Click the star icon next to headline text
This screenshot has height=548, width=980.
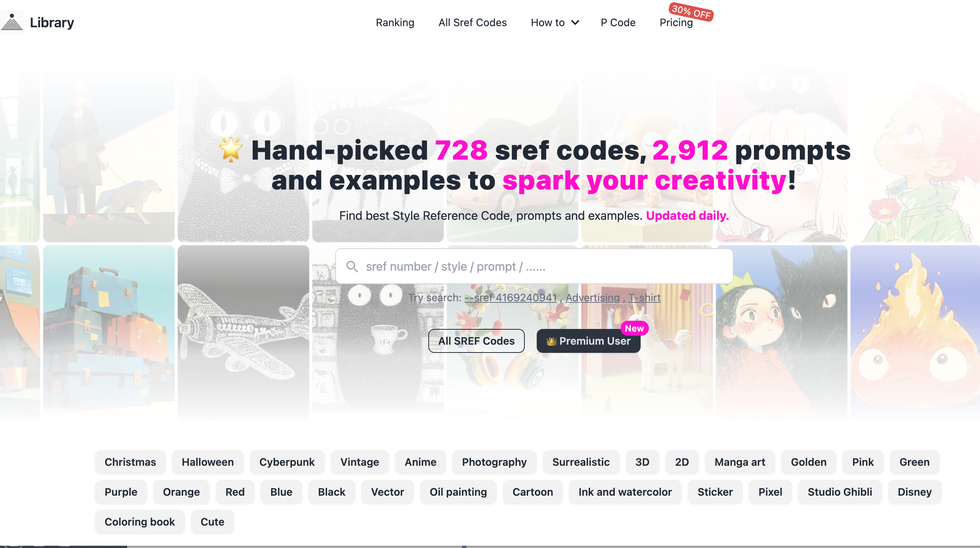(x=229, y=149)
